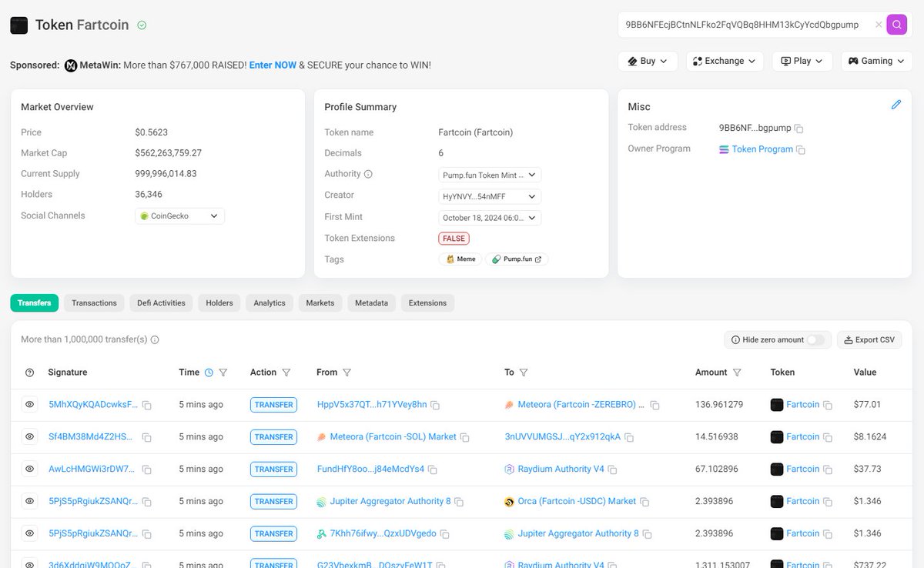Copy the Token Program address
This screenshot has height=568, width=924.
[801, 150]
